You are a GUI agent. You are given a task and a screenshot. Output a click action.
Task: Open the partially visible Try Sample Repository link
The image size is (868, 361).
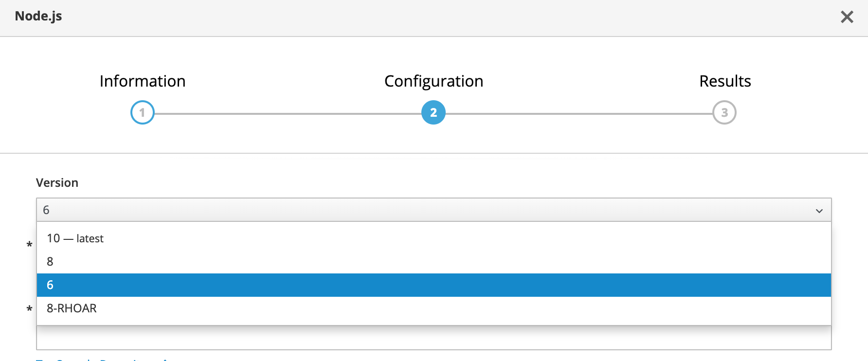click(x=102, y=359)
